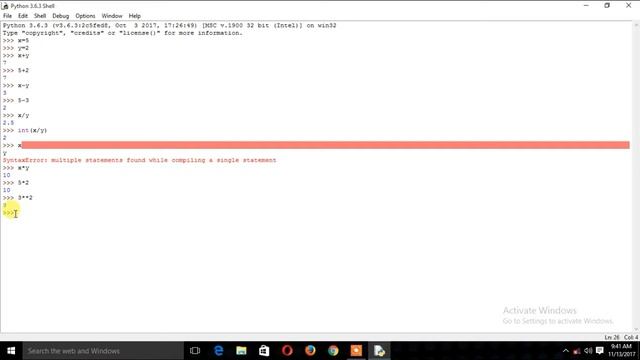Open the Help menu
Viewport: 640px width, 360px height.
click(x=135, y=16)
